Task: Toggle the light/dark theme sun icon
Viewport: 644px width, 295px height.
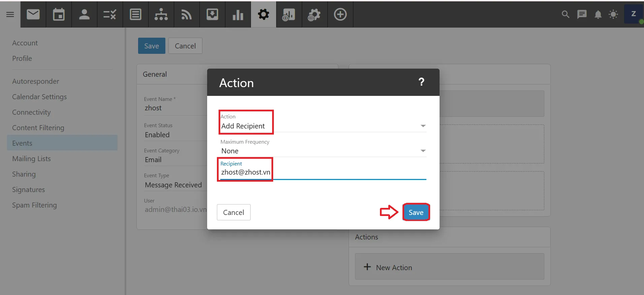Action: [x=613, y=14]
